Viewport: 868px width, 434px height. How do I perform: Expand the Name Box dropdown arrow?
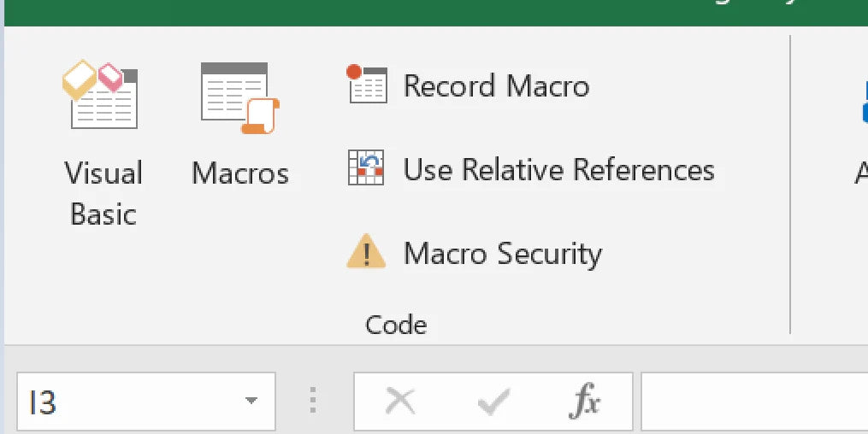click(251, 401)
